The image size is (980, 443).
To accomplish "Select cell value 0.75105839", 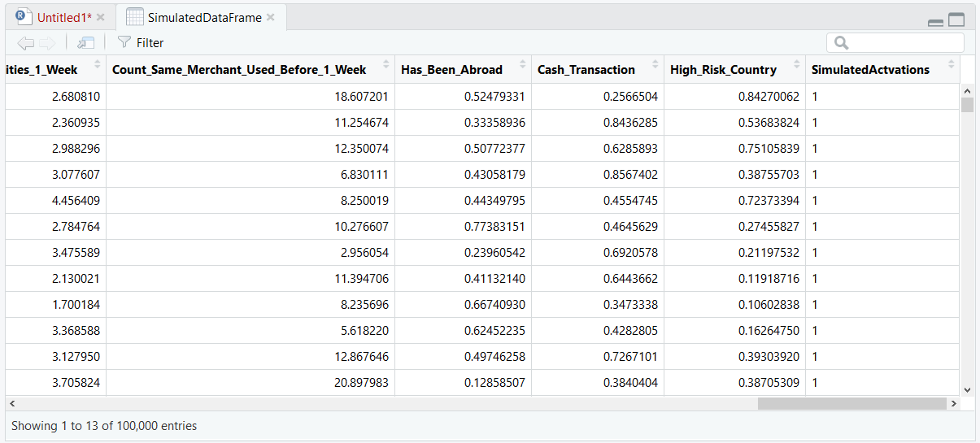I will [x=769, y=149].
